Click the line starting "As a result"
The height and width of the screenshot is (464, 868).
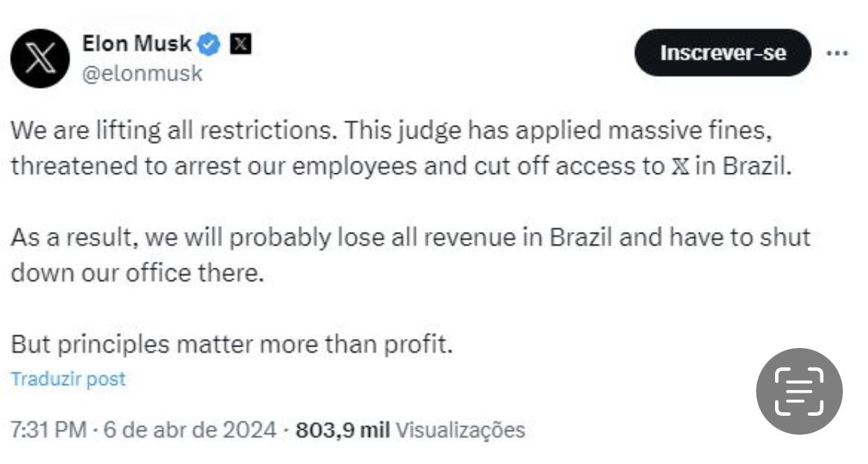[x=410, y=237]
